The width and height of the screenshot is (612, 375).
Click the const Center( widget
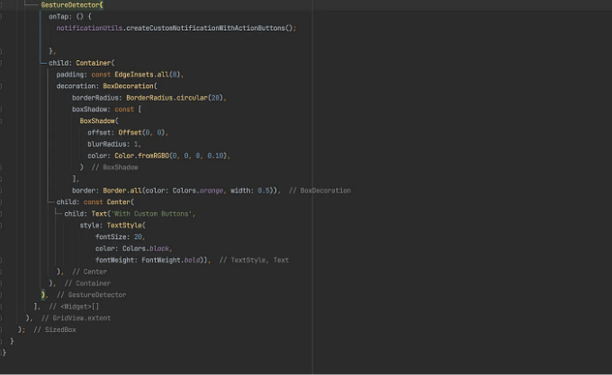click(x=109, y=202)
